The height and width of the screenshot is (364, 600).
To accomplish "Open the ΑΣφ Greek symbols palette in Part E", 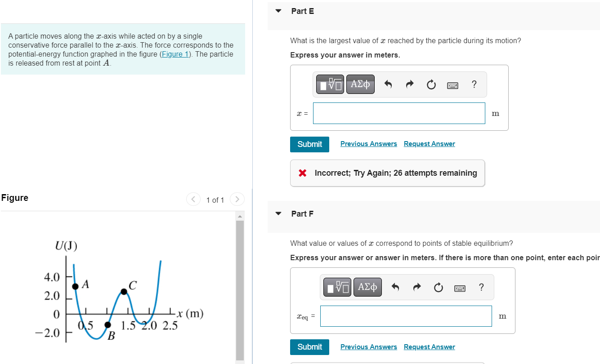I will [x=360, y=84].
